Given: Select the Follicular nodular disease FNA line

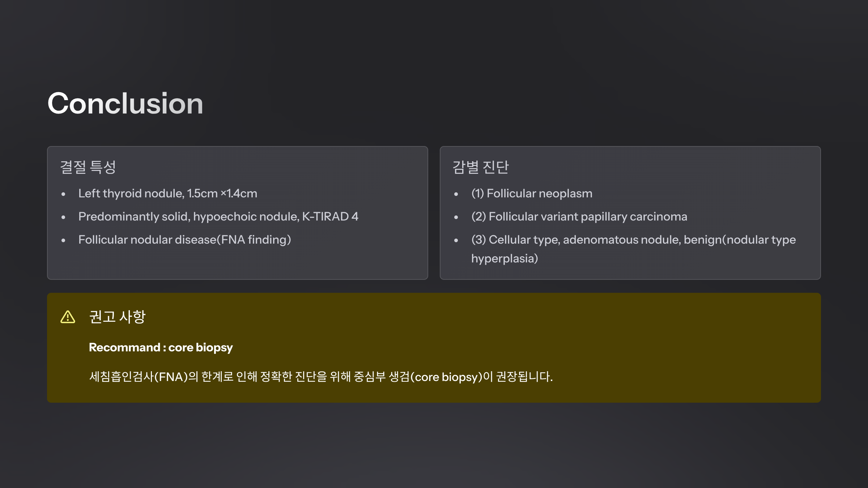Looking at the screenshot, I should 184,240.
